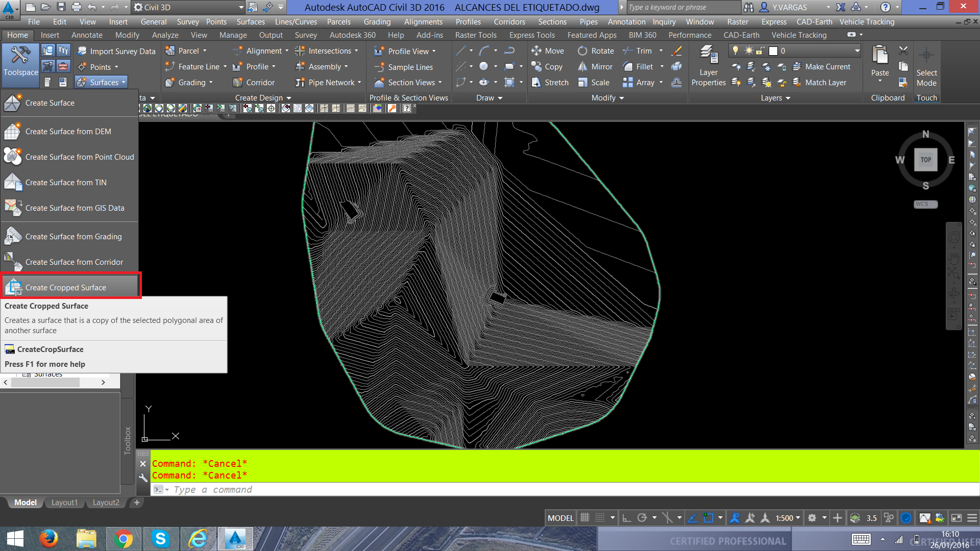Click the white layer color swatch

coord(773,51)
